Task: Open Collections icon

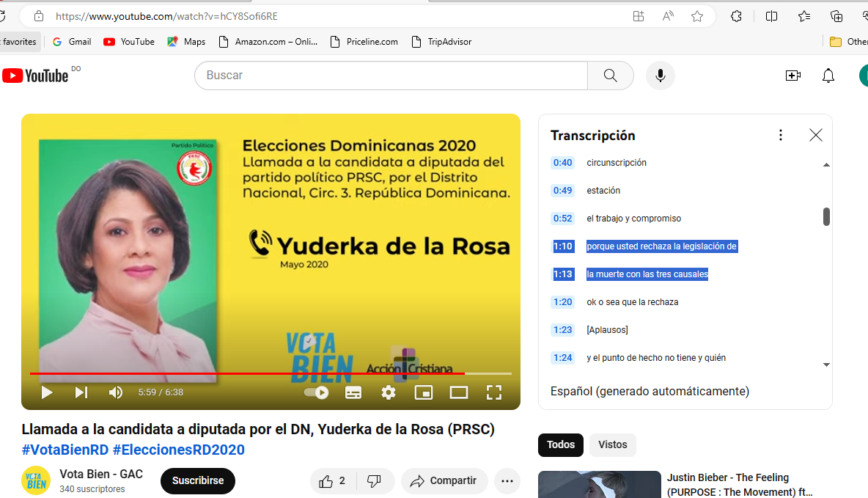Action: [x=836, y=16]
